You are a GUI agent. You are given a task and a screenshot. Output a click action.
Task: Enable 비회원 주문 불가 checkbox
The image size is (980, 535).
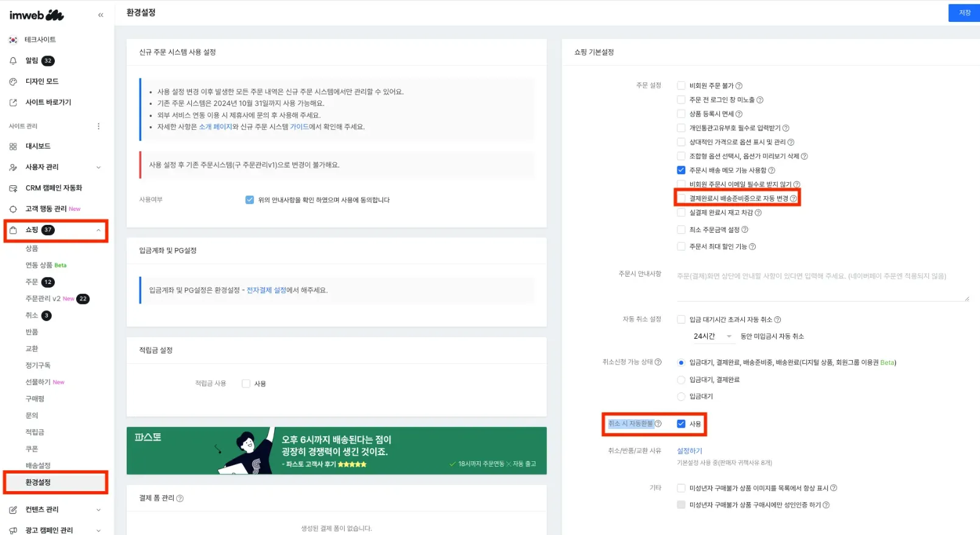(681, 86)
